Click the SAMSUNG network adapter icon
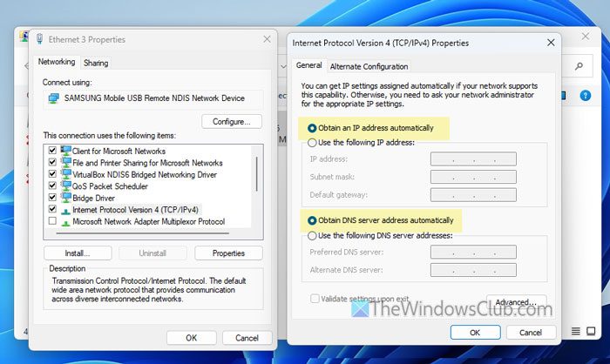The height and width of the screenshot is (364, 610). coord(53,98)
